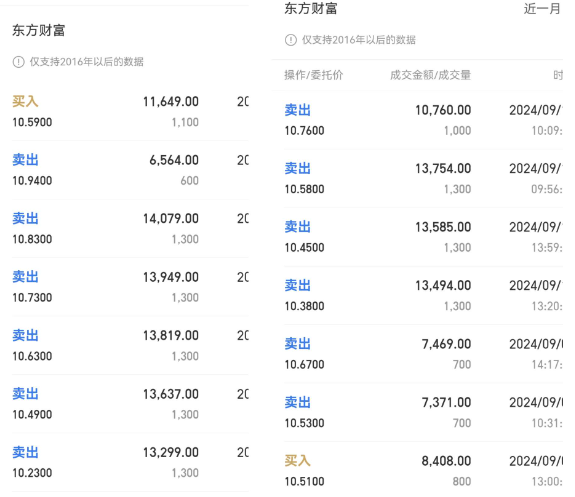The height and width of the screenshot is (497, 575).
Task: Click the 仅支持2016年以后的数据 notice in the left panel
Action: 87,62
